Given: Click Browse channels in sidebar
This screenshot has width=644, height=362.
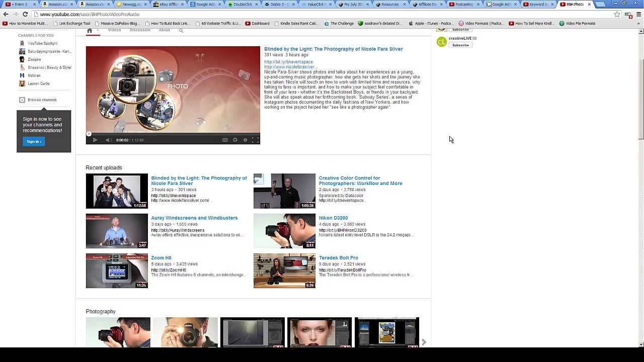Looking at the screenshot, I should (x=38, y=100).
